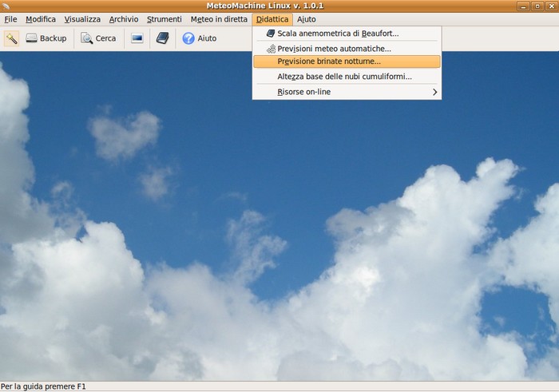The image size is (559, 392).
Task: Maximize the MeteoMachine window
Action: [537, 6]
